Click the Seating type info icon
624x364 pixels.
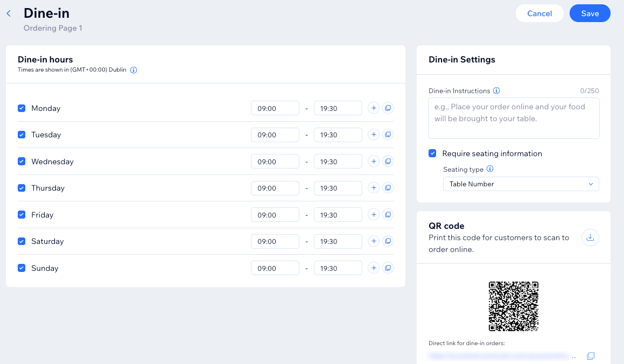(490, 169)
